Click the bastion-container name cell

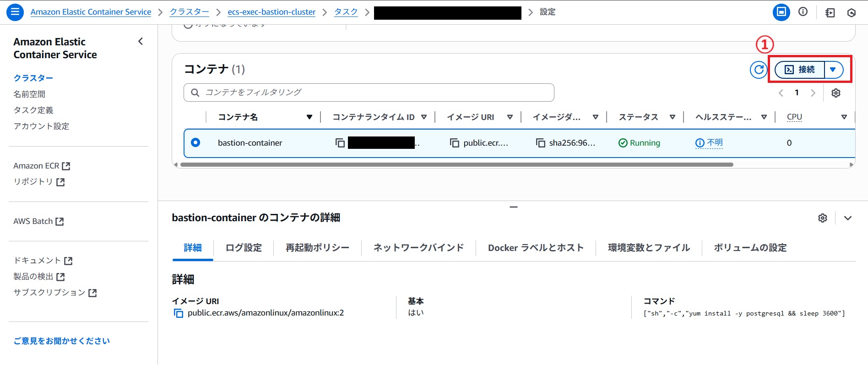tap(250, 143)
